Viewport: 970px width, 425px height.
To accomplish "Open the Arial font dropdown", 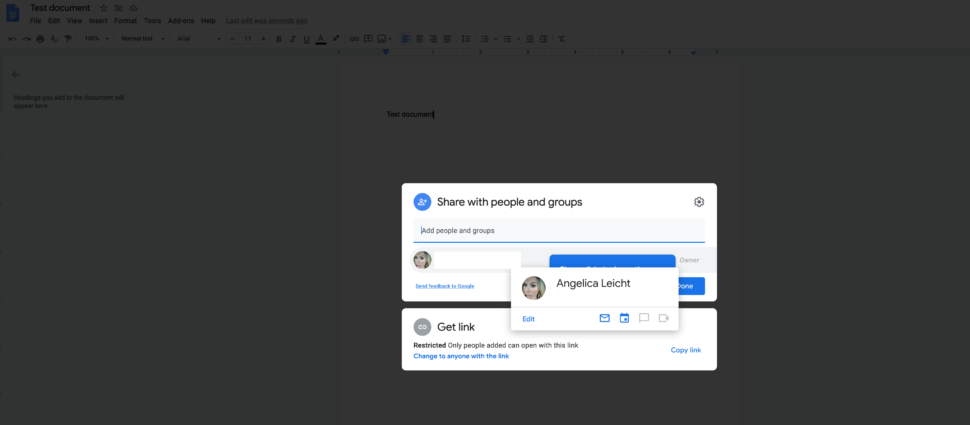I will 199,38.
